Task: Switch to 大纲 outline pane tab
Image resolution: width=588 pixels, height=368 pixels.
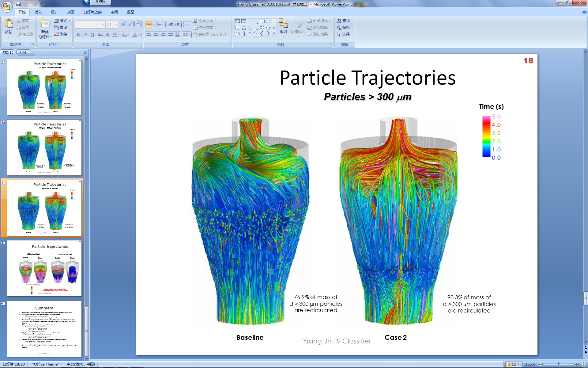Action: (22, 53)
